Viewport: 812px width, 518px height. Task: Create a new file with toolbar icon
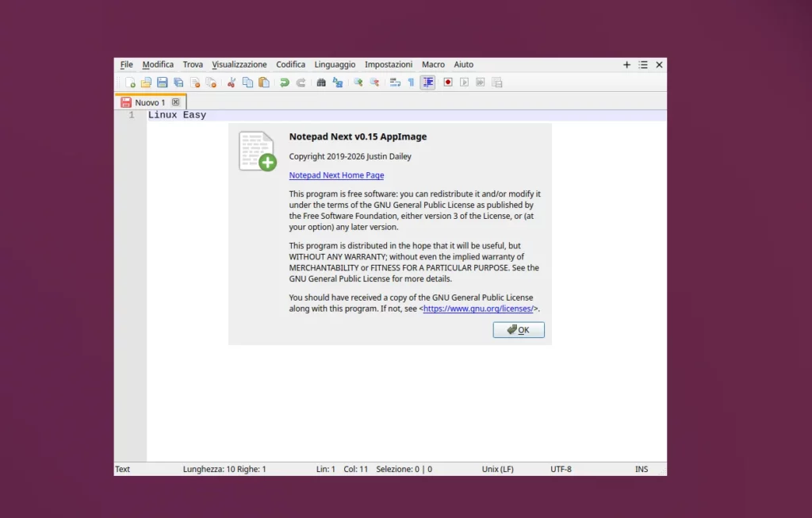130,82
